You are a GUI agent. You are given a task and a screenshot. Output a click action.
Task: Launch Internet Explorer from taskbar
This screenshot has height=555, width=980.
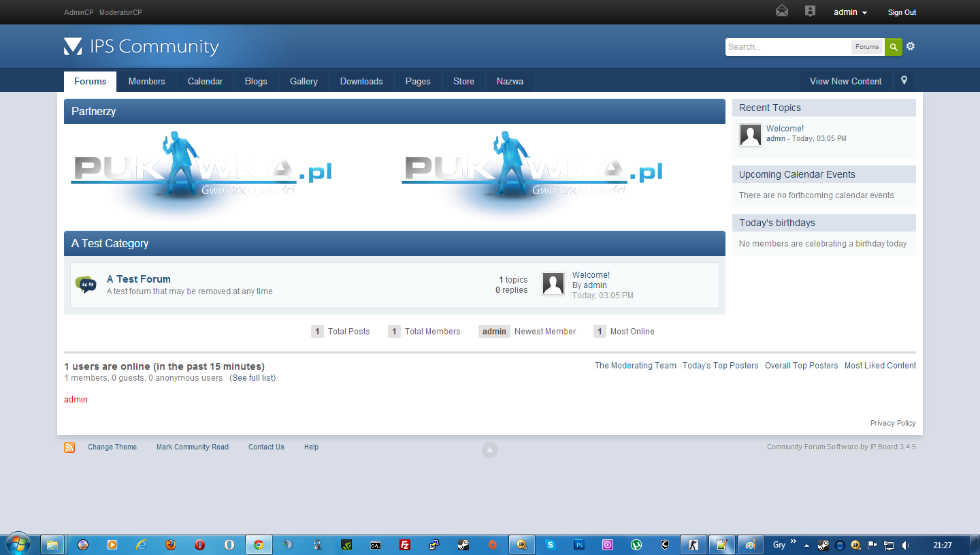coord(142,545)
